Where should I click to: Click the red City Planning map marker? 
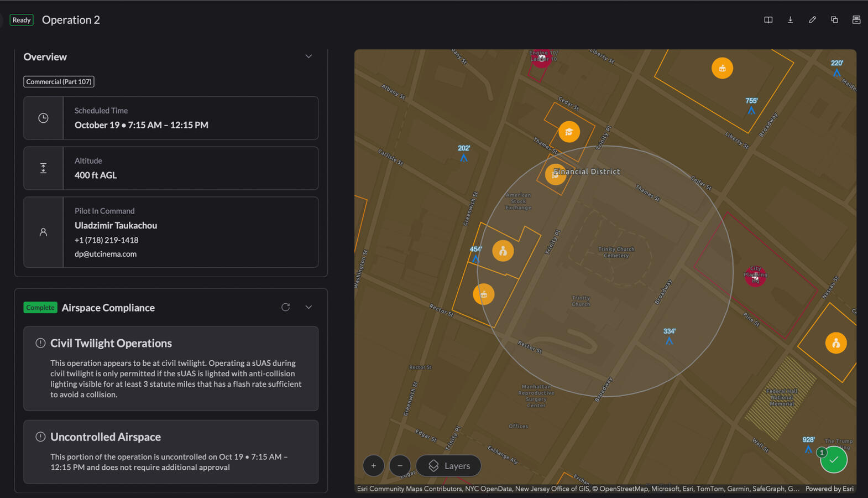755,276
